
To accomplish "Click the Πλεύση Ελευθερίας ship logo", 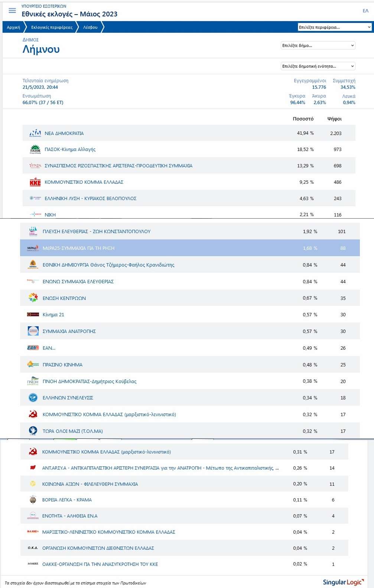I will click(33, 231).
